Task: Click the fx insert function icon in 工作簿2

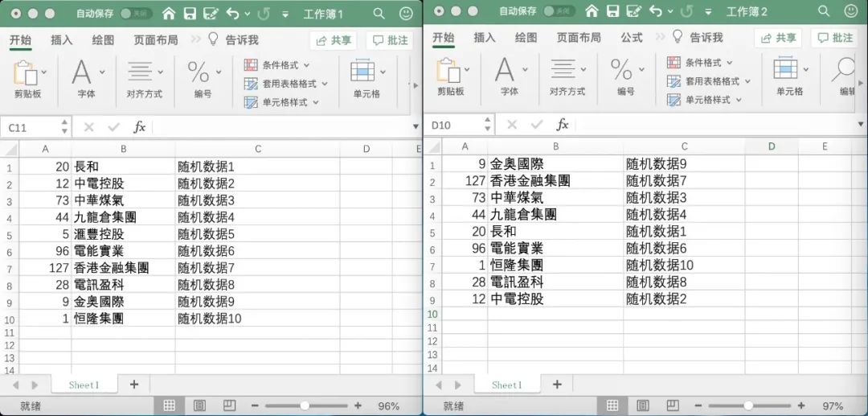Action: 563,126
